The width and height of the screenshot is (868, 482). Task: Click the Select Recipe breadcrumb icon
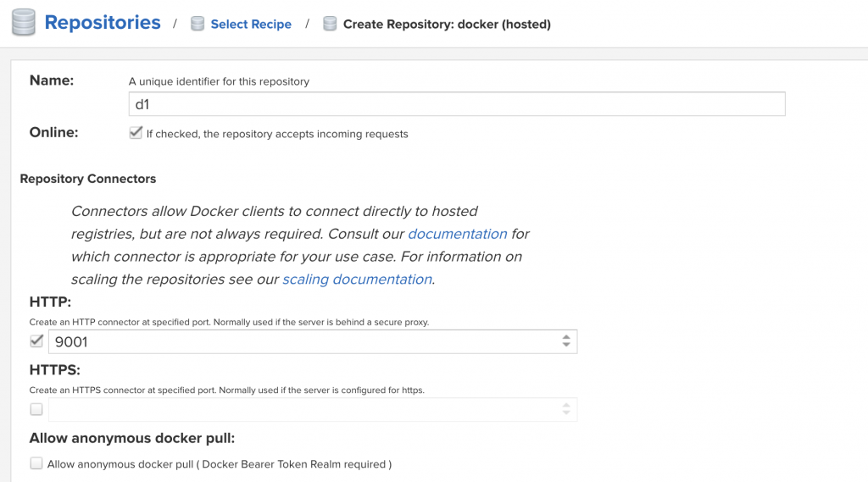(x=198, y=24)
